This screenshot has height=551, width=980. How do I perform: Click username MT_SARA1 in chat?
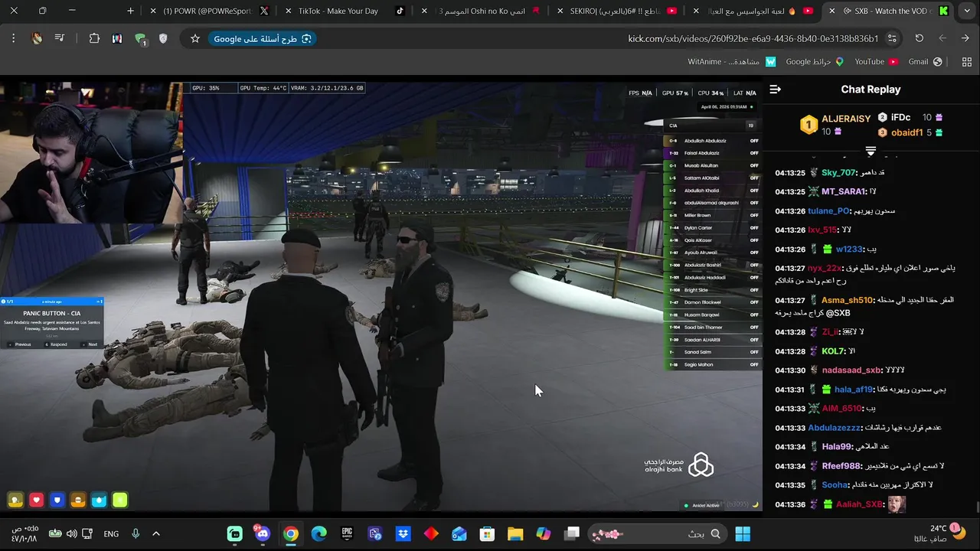tap(843, 192)
